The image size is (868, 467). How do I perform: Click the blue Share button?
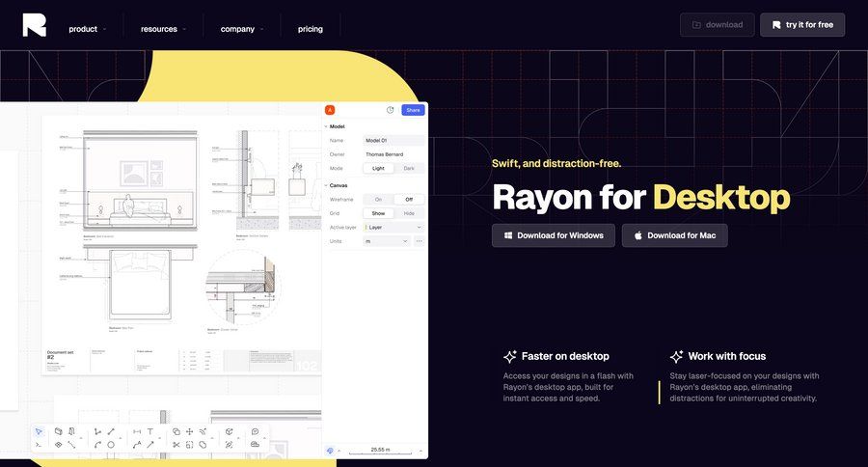click(x=413, y=110)
